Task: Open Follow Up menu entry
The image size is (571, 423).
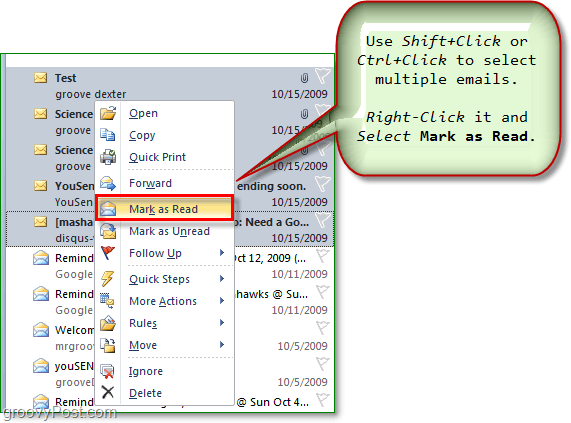Action: tap(165, 253)
